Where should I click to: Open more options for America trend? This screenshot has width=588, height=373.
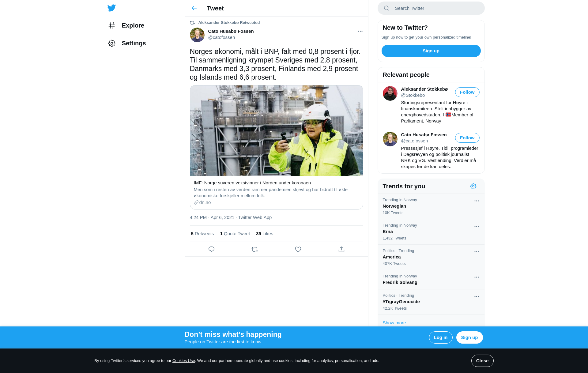point(477,252)
